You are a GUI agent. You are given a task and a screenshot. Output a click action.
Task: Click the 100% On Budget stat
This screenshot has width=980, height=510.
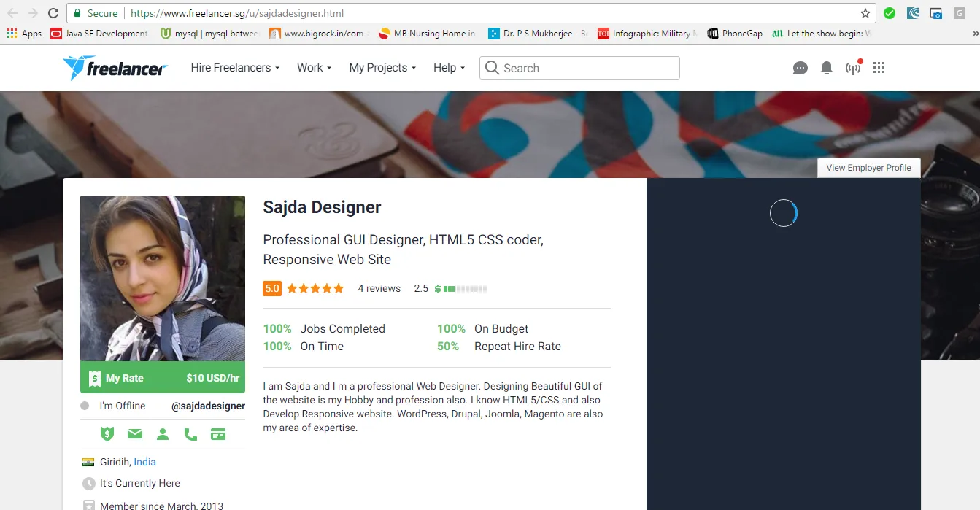tap(482, 329)
